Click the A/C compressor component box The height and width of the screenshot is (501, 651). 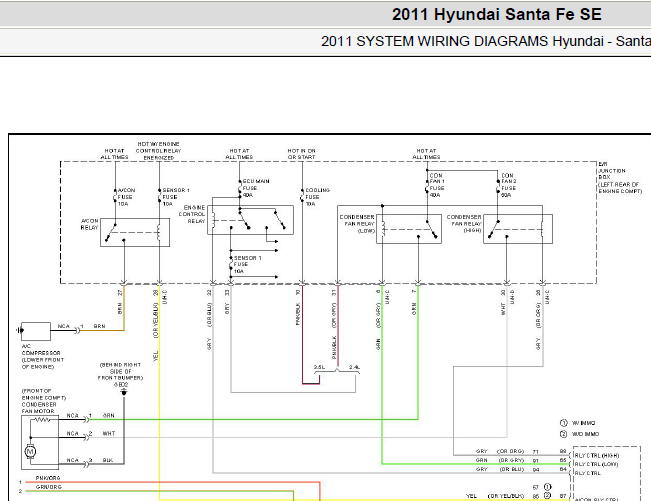(x=36, y=331)
